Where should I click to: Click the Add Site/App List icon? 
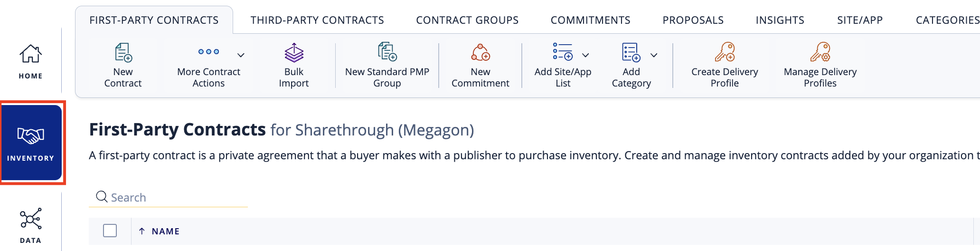563,52
